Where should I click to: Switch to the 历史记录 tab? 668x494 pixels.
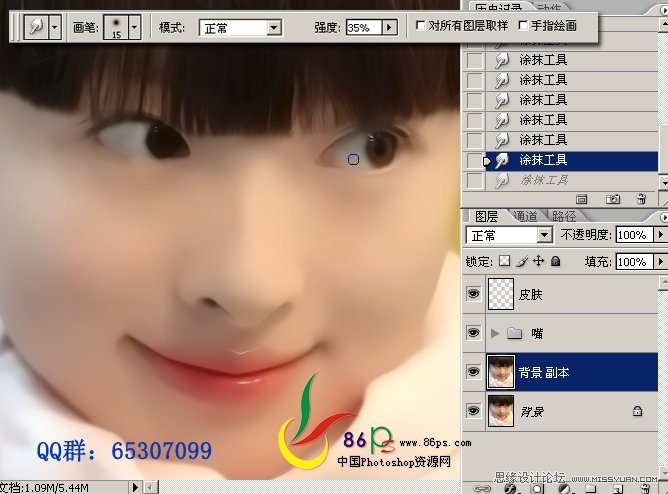499,6
